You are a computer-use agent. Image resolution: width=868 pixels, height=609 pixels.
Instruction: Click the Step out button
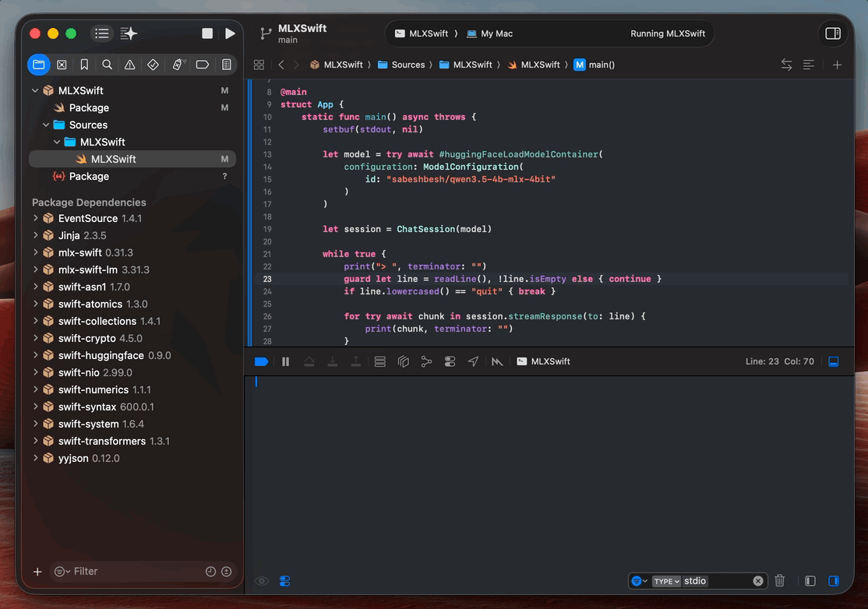point(355,361)
